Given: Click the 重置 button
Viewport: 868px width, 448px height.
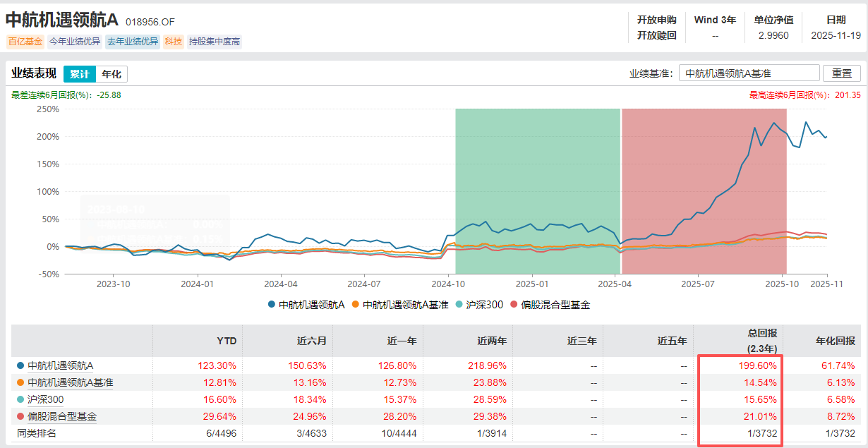Looking at the screenshot, I should [843, 73].
